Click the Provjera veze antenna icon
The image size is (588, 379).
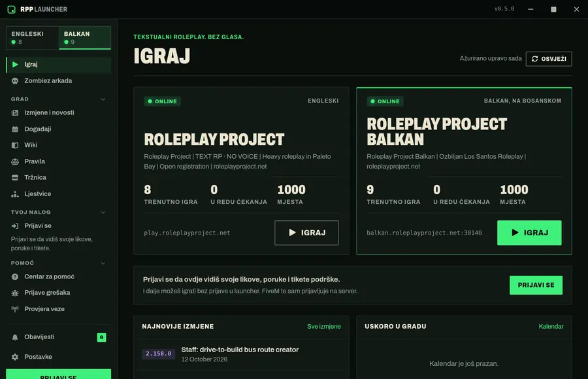click(x=15, y=309)
